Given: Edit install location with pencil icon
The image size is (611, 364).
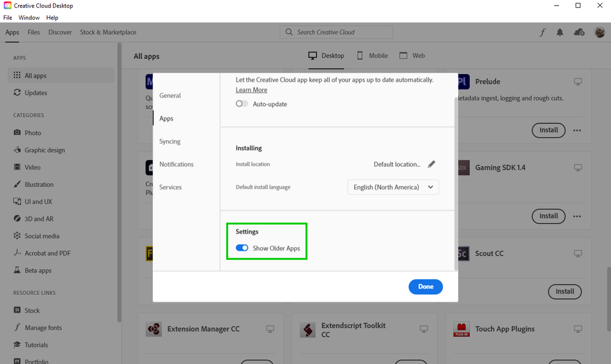Looking at the screenshot, I should click(x=431, y=164).
